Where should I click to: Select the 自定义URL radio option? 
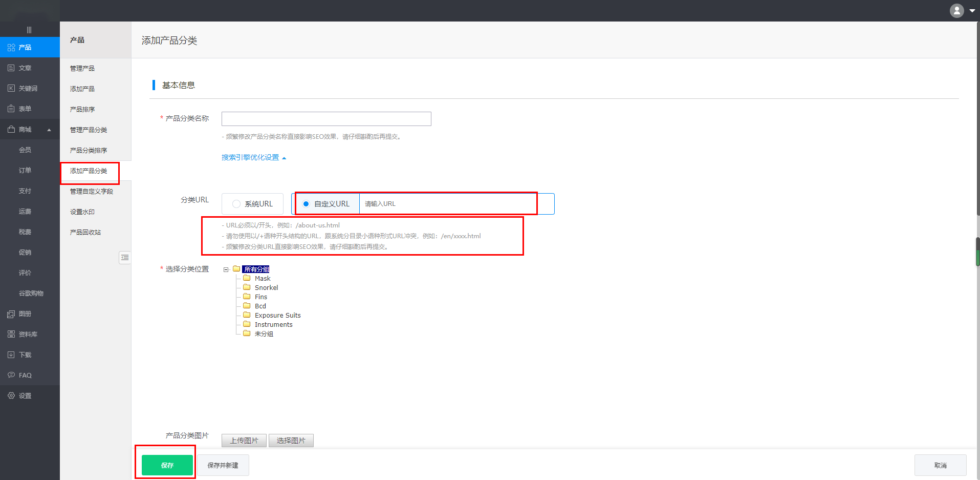coord(306,204)
